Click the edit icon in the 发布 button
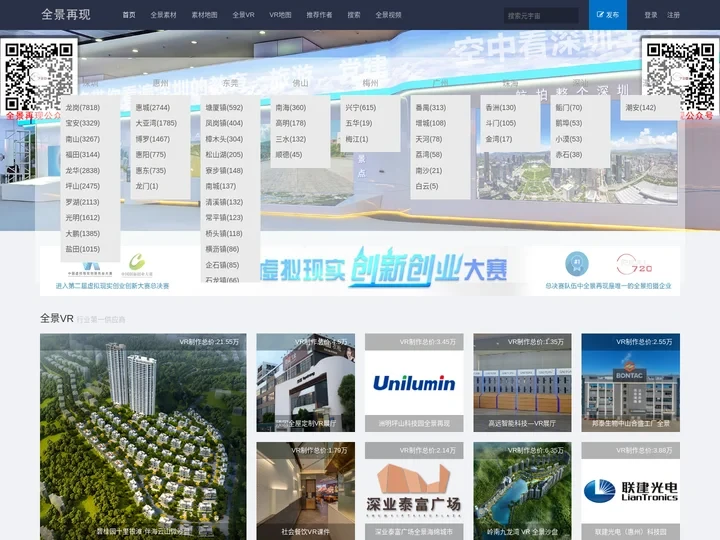 click(600, 15)
